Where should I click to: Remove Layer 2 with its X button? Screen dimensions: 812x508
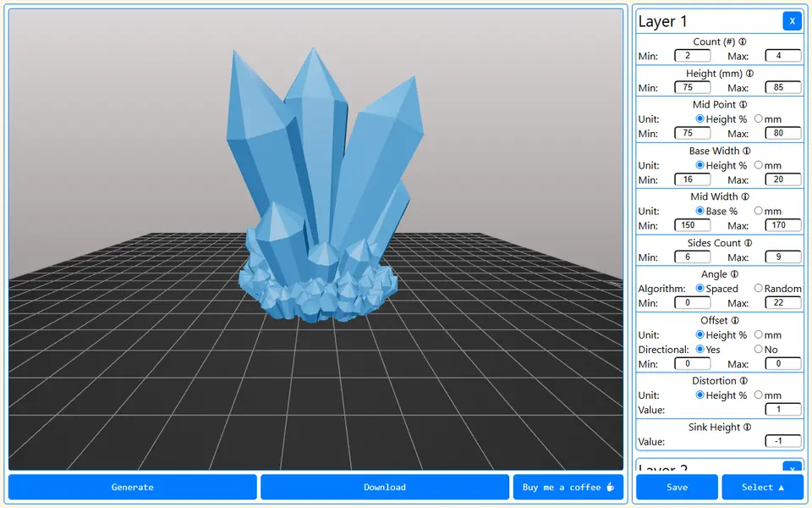792,467
